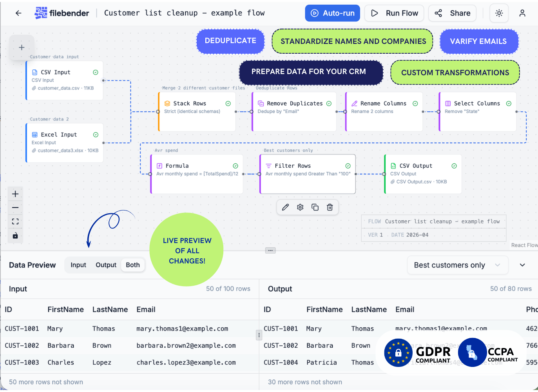
Task: Zoom in on the flow canvas
Action: 15,194
